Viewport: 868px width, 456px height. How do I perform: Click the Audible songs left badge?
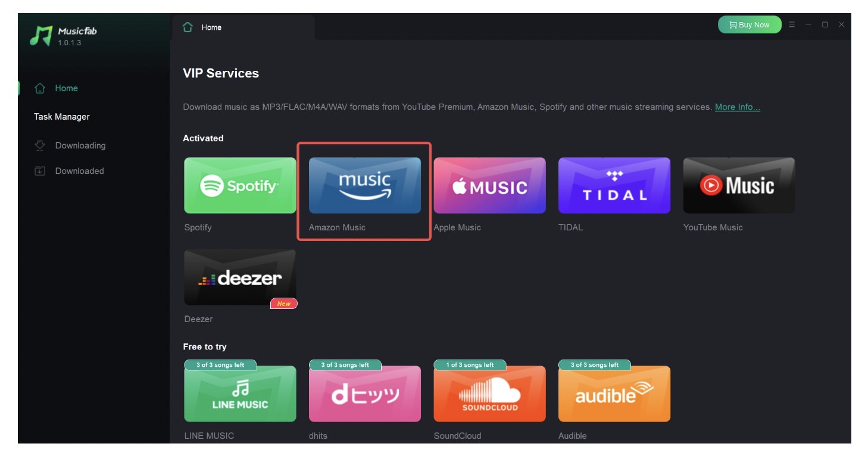click(594, 365)
